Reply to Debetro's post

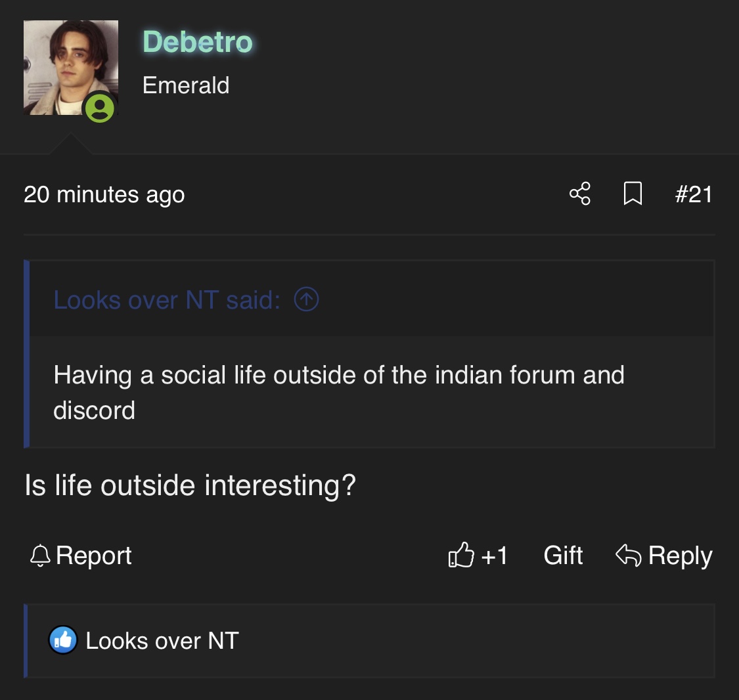pos(680,556)
